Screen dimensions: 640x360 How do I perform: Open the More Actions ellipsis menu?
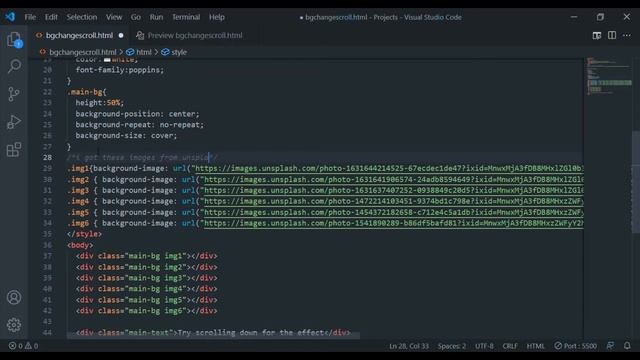click(627, 36)
